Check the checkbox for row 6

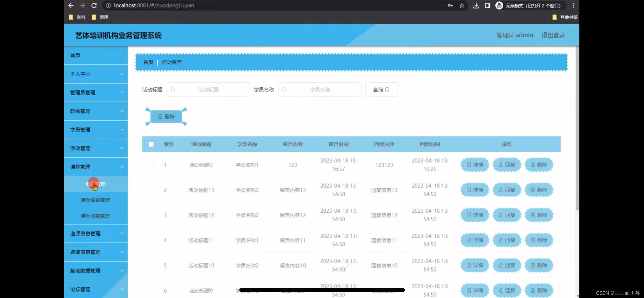(x=151, y=290)
